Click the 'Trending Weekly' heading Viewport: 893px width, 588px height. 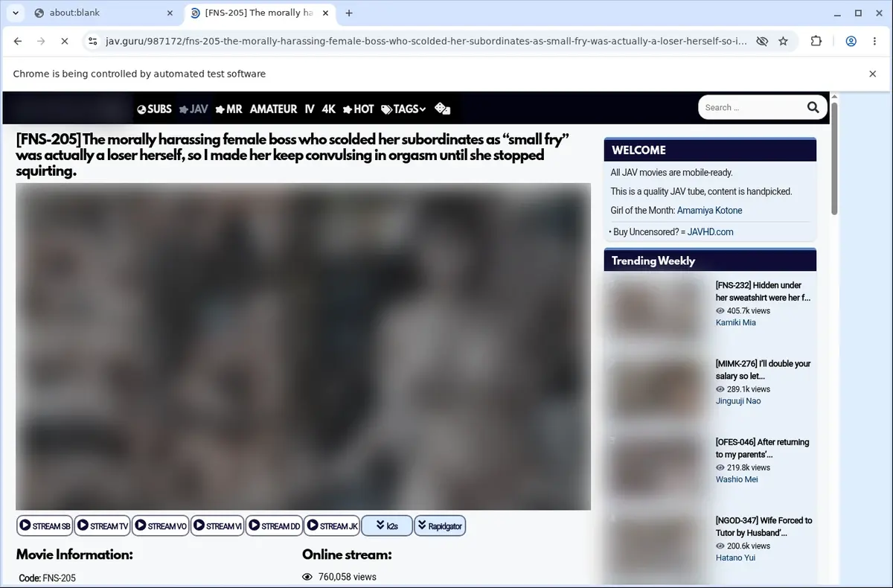click(653, 261)
